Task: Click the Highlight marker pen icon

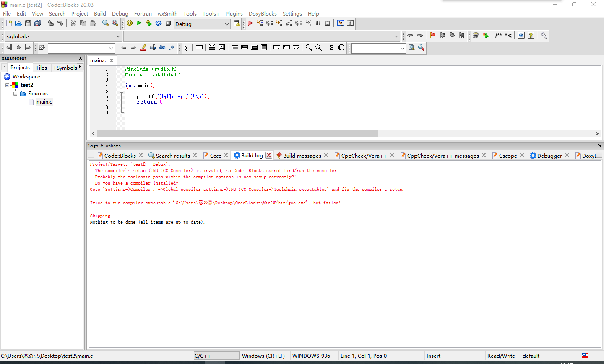Action: click(x=143, y=48)
